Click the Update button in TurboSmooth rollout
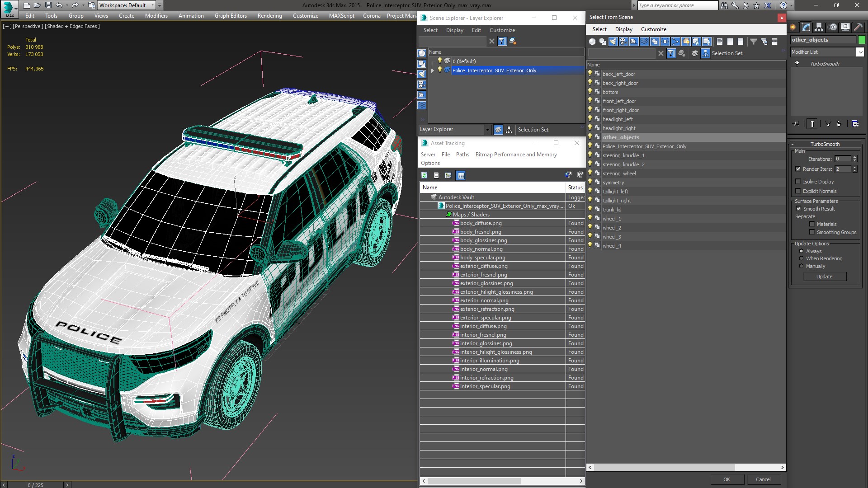 click(x=824, y=277)
